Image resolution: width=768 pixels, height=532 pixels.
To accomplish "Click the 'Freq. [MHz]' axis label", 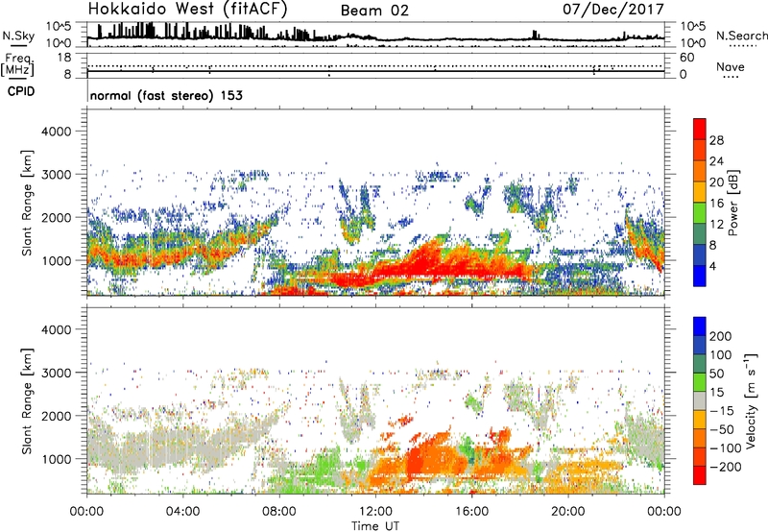I will [17, 64].
